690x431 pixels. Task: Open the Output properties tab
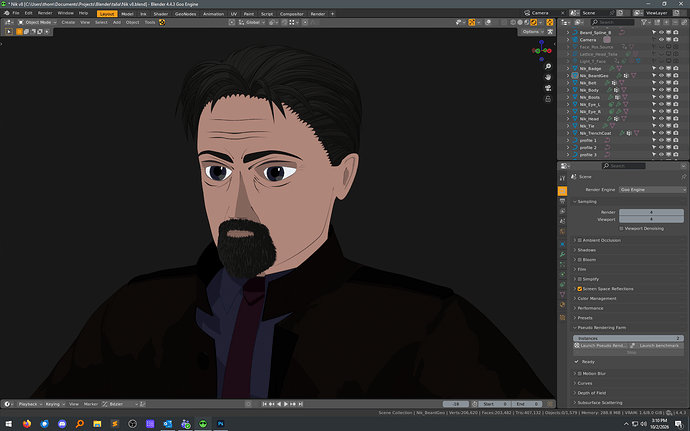[562, 201]
